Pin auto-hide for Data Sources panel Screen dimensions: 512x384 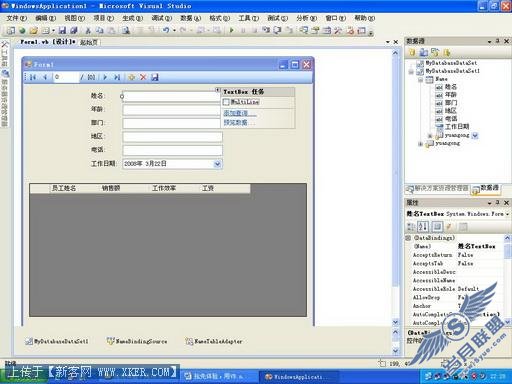(x=497, y=41)
